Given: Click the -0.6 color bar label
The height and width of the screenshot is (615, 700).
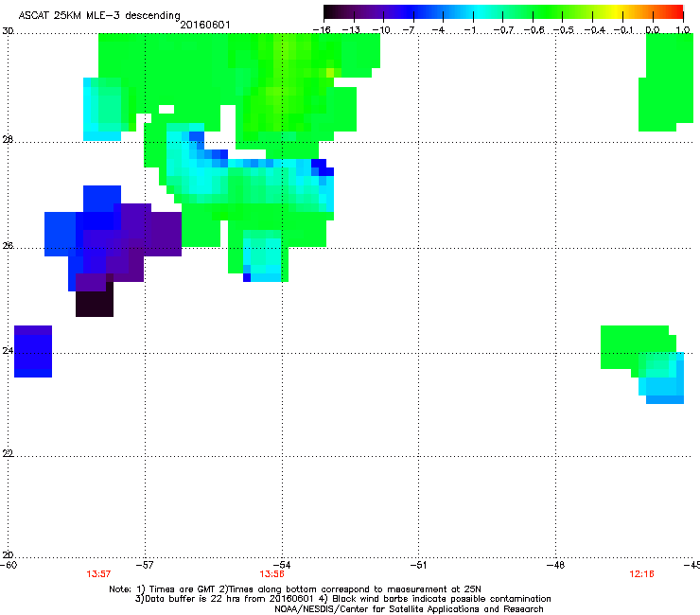Looking at the screenshot, I should click(534, 30).
